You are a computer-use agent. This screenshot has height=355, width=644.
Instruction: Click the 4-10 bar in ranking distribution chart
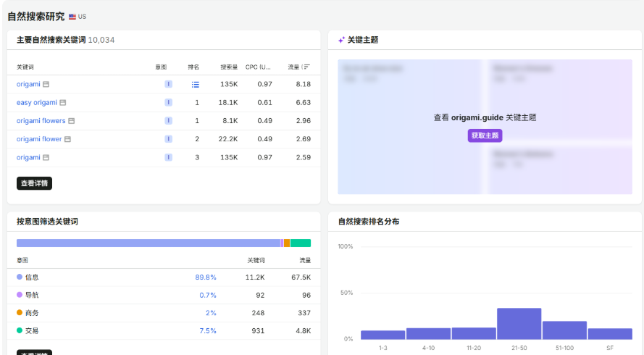[428, 334]
